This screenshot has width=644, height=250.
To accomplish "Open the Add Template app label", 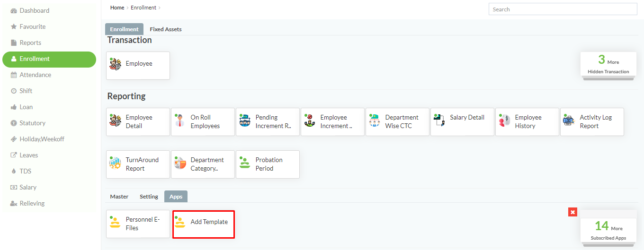I will point(209,222).
